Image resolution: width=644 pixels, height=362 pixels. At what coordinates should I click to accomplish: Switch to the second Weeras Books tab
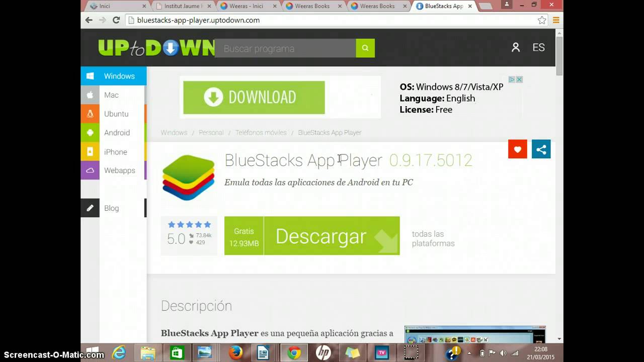point(379,6)
